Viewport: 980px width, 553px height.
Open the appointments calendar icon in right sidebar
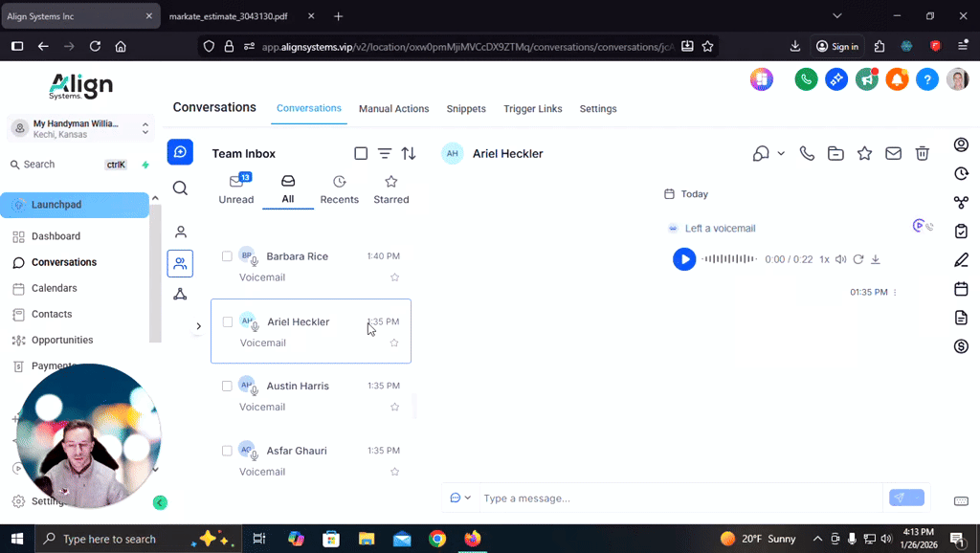click(x=961, y=289)
